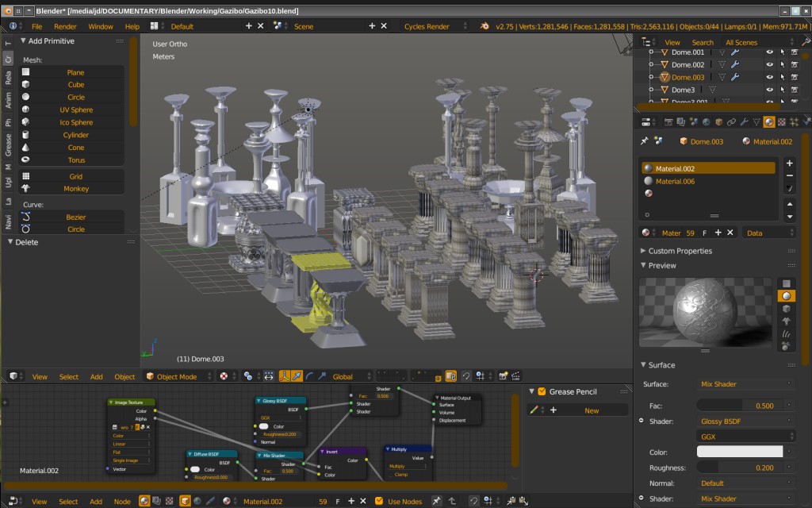Uncheck the Grease Pencil checkbox
The width and height of the screenshot is (812, 508).
point(542,392)
